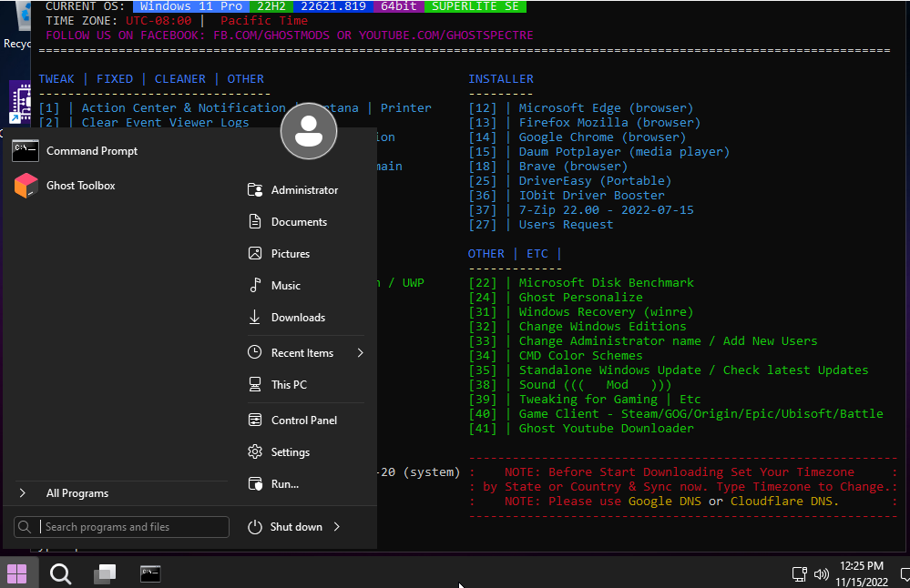Open the Documents folder entry
This screenshot has height=588, width=910.
(x=299, y=222)
